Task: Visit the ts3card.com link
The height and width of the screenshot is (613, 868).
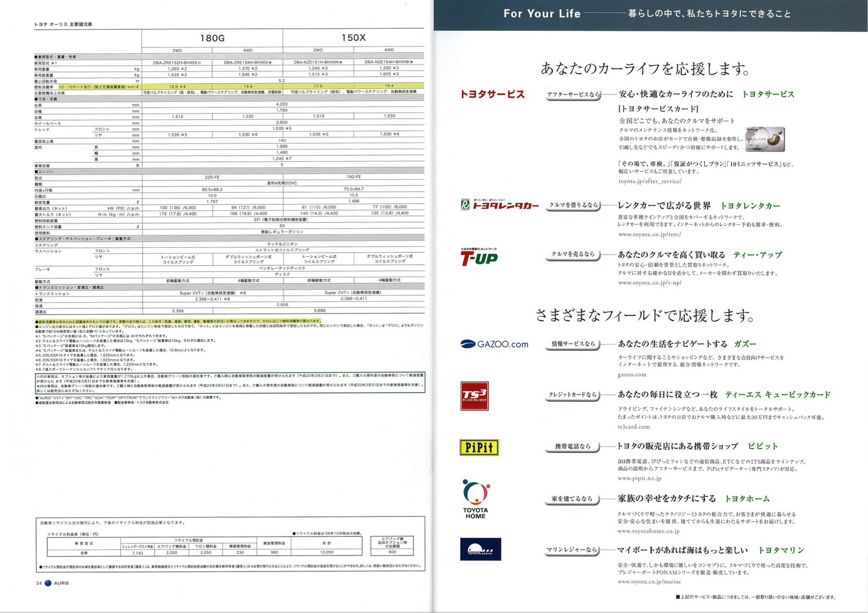Action: (x=633, y=426)
